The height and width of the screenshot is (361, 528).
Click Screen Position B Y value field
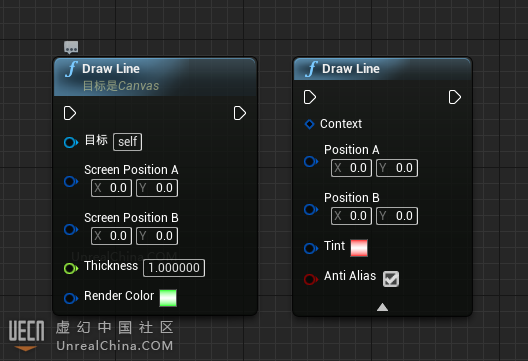[x=157, y=236]
